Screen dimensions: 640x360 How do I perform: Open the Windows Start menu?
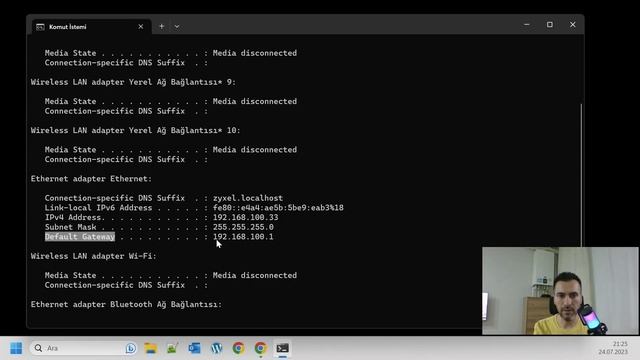pyautogui.click(x=16, y=348)
